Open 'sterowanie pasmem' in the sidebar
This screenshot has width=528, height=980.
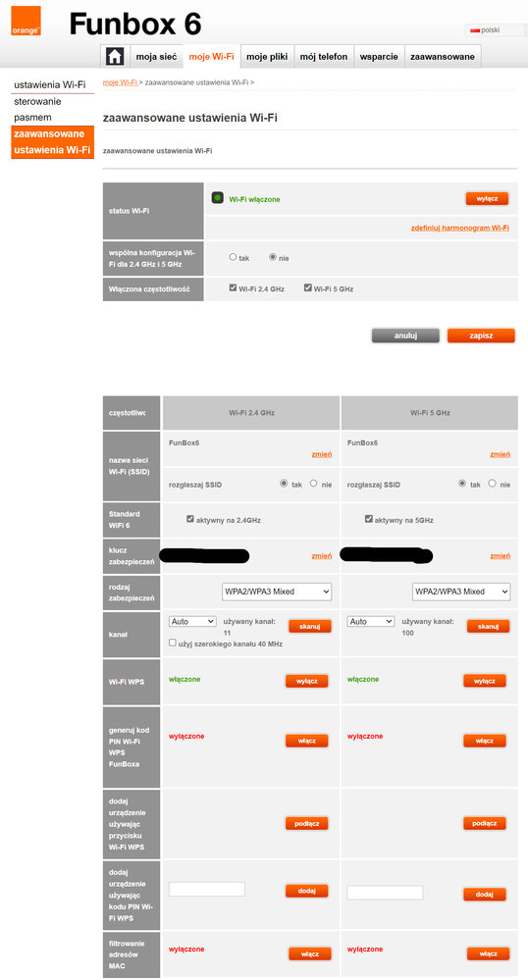[x=37, y=109]
